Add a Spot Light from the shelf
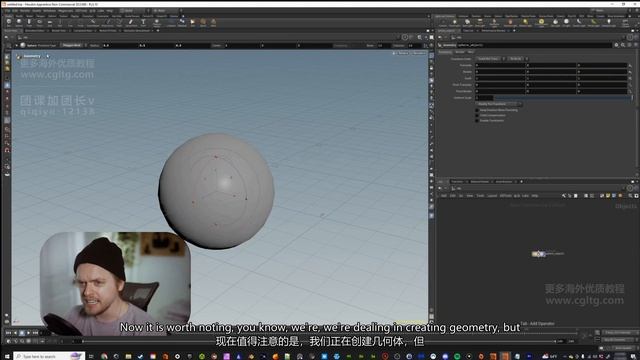This screenshot has width=640, height=360. click(x=467, y=22)
